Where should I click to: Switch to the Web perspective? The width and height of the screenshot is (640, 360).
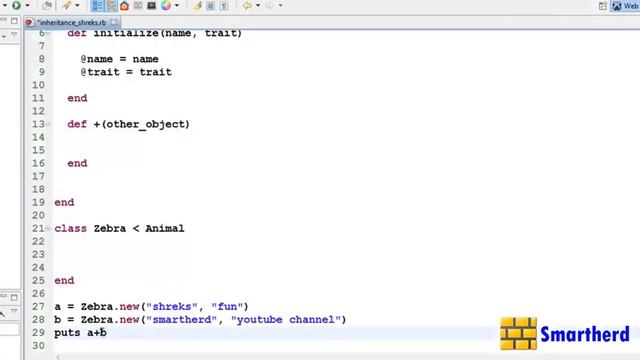tap(625, 6)
